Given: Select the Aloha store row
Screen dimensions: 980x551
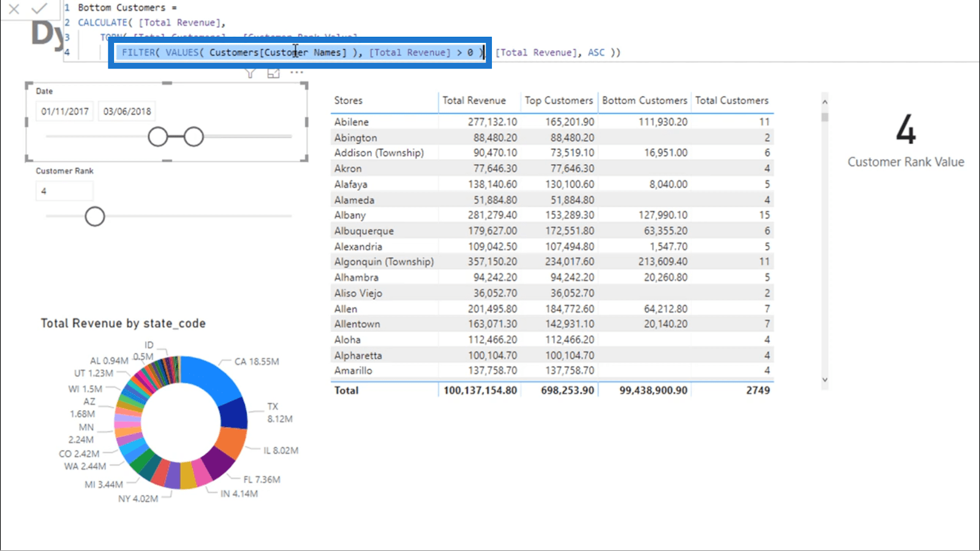Looking at the screenshot, I should (x=551, y=339).
